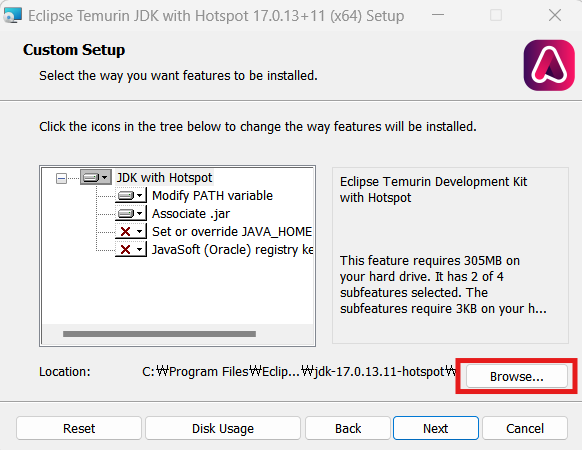582x450 pixels.
Task: Select the Set or override JAVA_HOME item
Action: pyautogui.click(x=232, y=232)
